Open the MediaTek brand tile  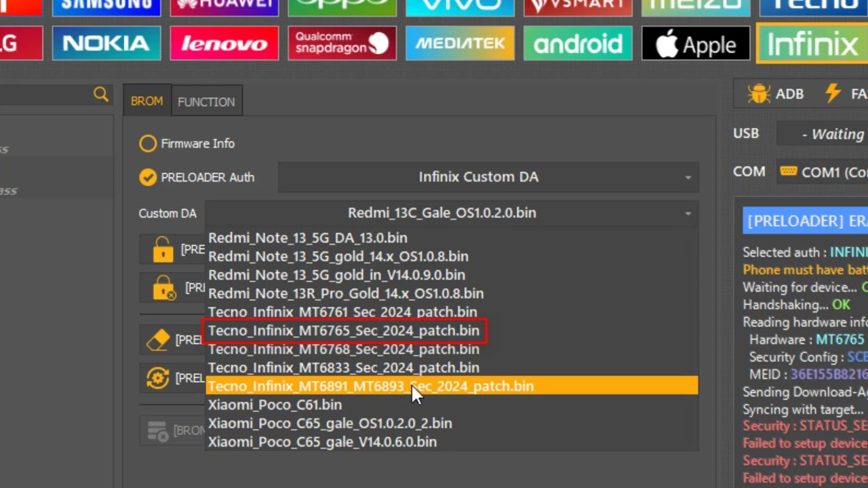(460, 43)
